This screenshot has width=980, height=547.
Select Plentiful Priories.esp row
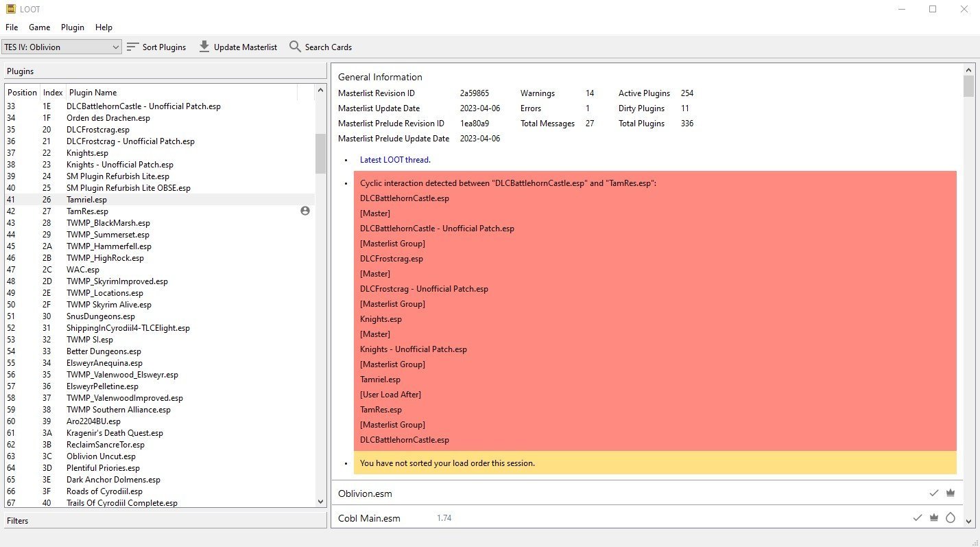[159, 468]
